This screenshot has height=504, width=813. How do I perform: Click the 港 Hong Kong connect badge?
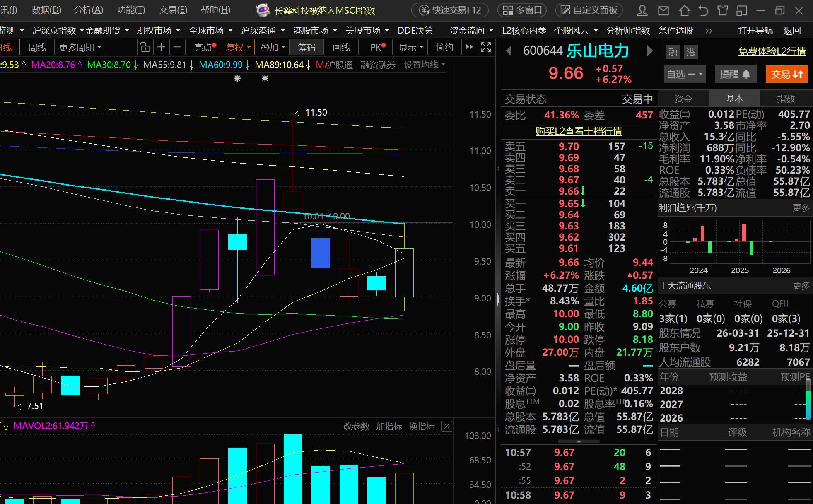691,52
